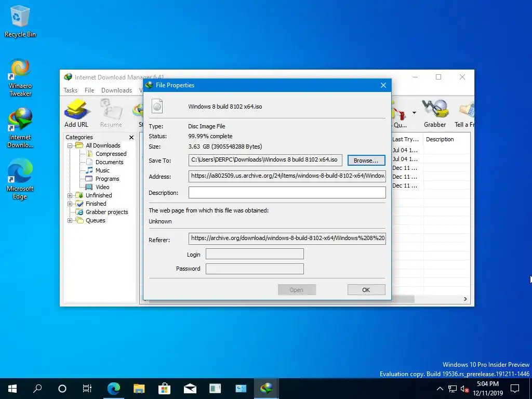The width and height of the screenshot is (532, 399).
Task: Open the Recycle Bin desktop icon
Action: pyautogui.click(x=20, y=22)
